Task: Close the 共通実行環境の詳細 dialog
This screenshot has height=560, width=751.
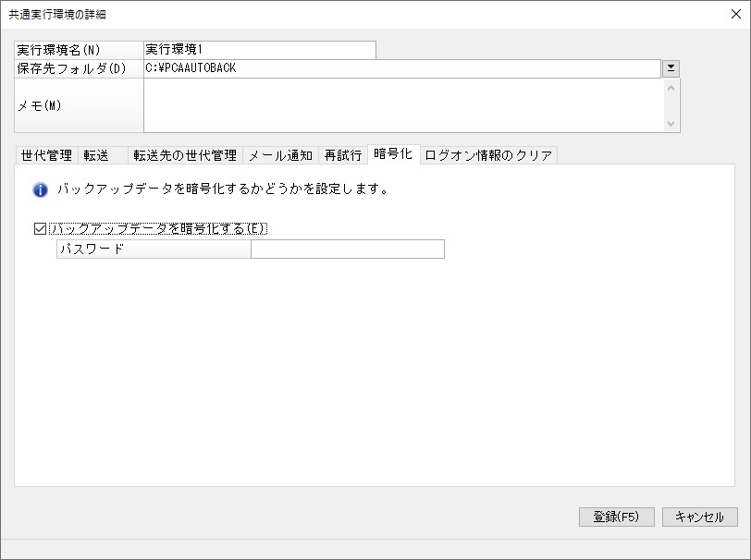Action: (x=736, y=14)
